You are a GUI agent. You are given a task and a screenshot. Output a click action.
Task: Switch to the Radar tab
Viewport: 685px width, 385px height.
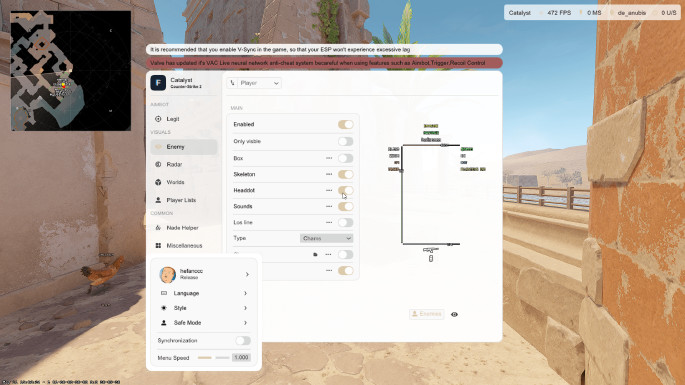pos(183,164)
